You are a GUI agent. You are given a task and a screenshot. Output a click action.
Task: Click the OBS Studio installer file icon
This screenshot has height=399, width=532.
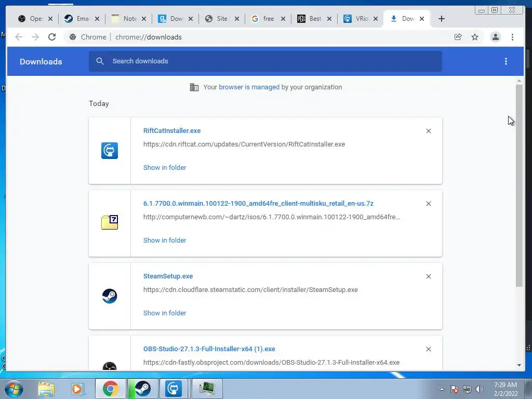pos(110,366)
